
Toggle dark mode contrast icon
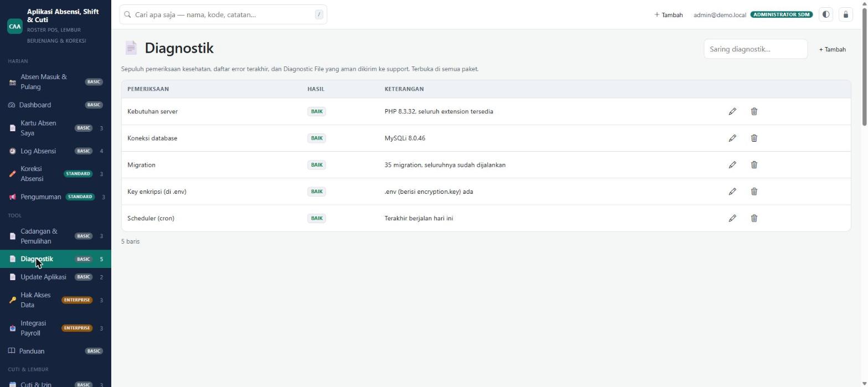click(x=826, y=15)
